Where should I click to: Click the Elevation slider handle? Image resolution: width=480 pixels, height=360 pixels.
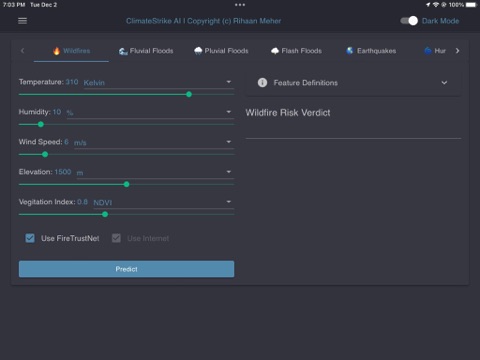tap(126, 184)
